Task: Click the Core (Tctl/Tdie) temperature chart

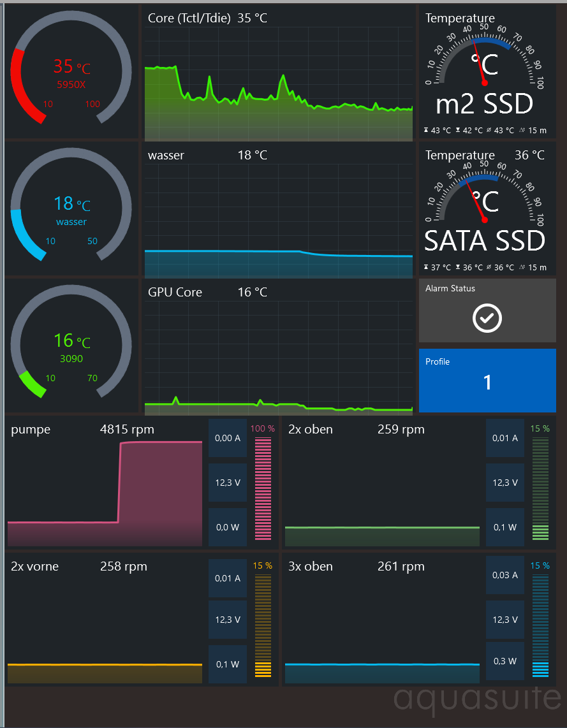Action: [x=279, y=84]
